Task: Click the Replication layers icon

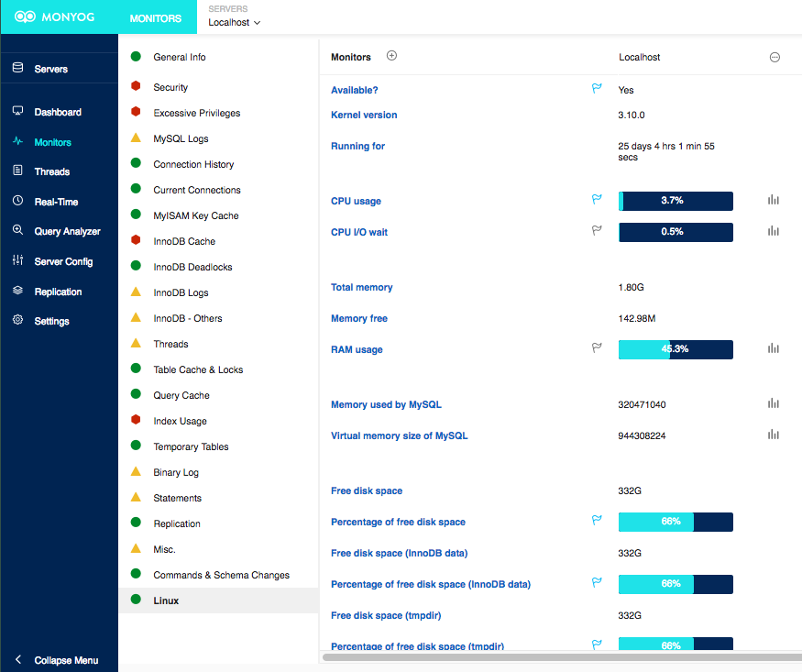Action: coord(18,291)
